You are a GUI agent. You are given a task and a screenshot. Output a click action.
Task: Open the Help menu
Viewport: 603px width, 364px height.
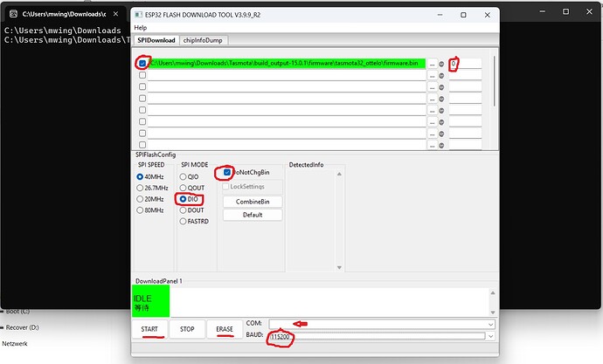click(x=141, y=28)
